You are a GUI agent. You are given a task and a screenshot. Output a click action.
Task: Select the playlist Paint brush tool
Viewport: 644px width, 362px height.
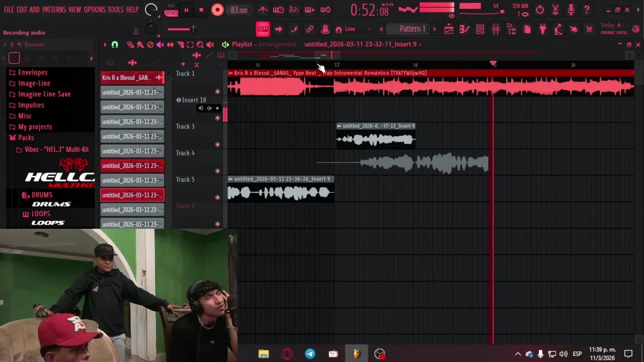click(140, 45)
